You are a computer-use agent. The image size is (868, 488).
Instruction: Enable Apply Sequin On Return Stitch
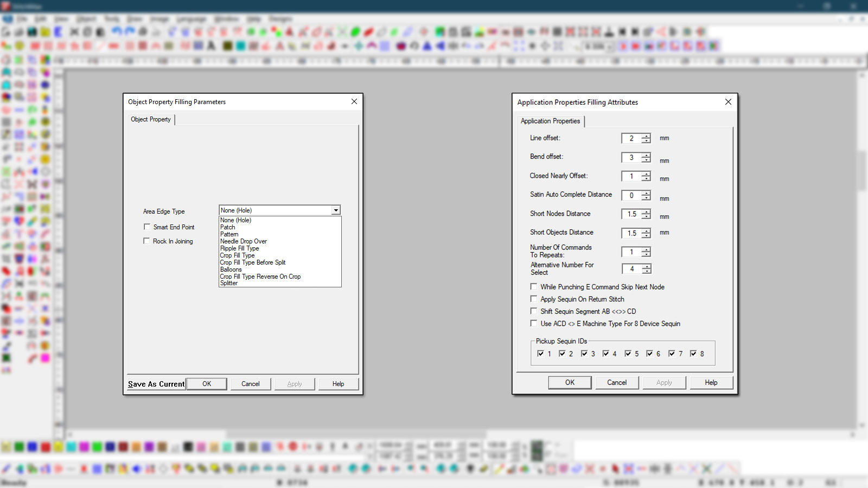coord(534,299)
